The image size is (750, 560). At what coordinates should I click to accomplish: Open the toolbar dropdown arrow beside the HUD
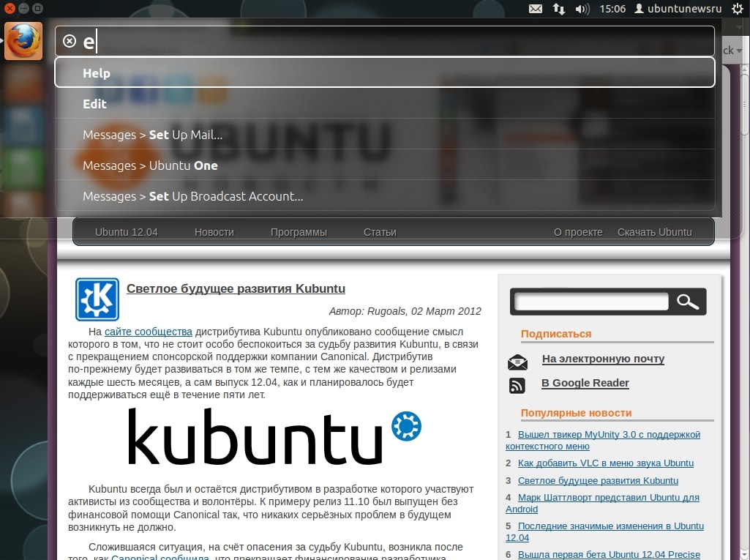tap(738, 51)
